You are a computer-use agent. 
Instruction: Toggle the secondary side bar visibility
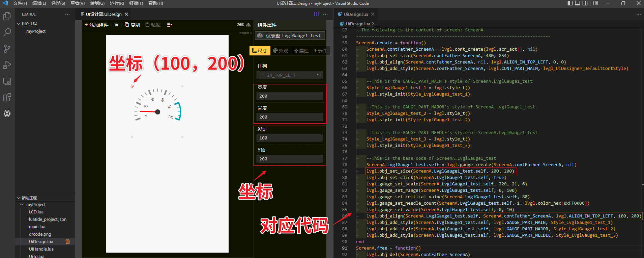point(585,3)
